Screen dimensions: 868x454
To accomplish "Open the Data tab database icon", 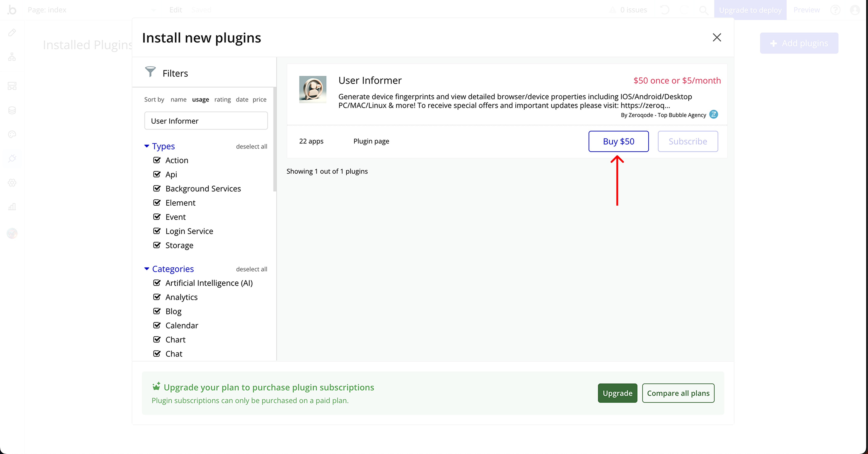I will click(x=12, y=110).
